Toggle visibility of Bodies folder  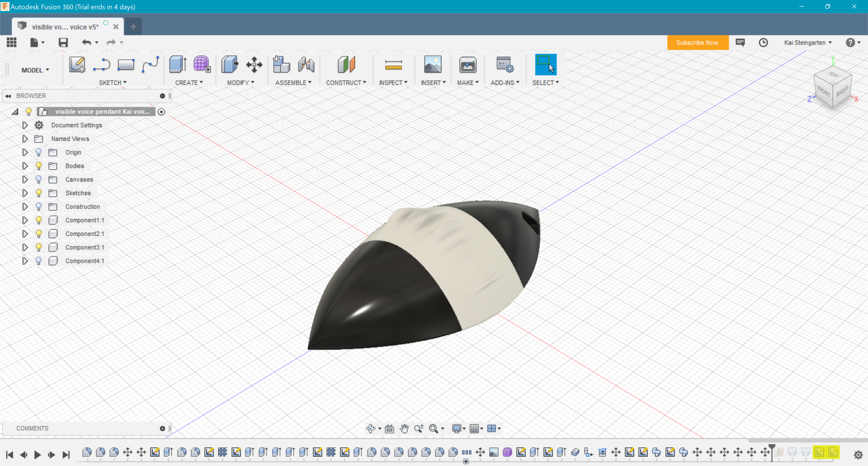38,166
